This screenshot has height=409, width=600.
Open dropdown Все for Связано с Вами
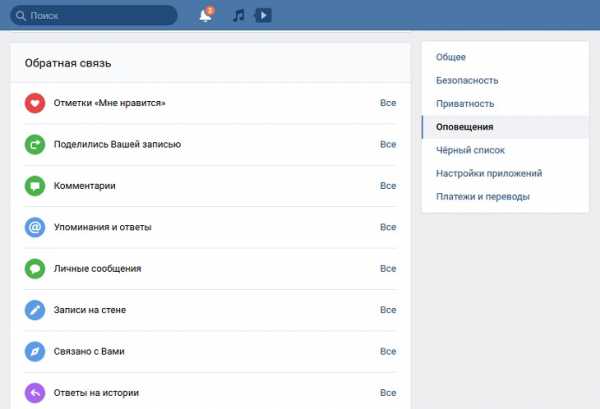[388, 351]
